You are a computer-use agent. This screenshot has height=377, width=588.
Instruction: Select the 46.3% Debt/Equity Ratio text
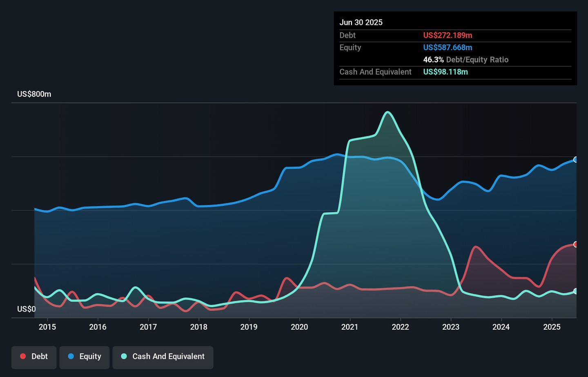[x=465, y=60]
